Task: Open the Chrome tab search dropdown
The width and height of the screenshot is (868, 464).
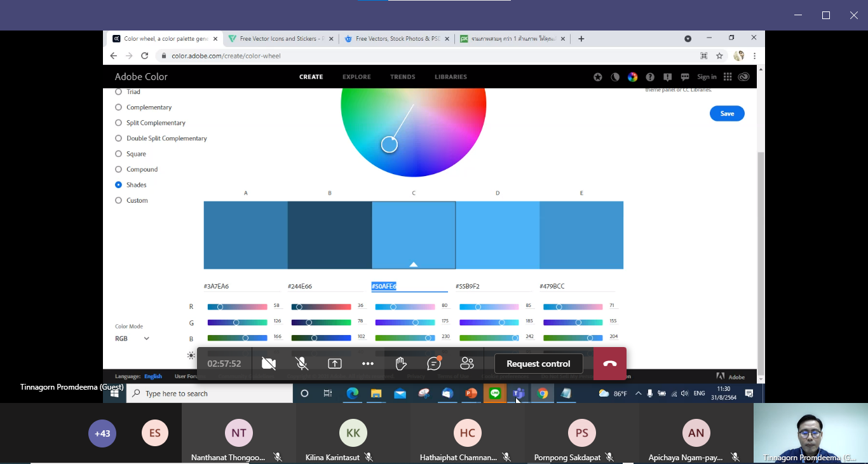Action: [688, 39]
